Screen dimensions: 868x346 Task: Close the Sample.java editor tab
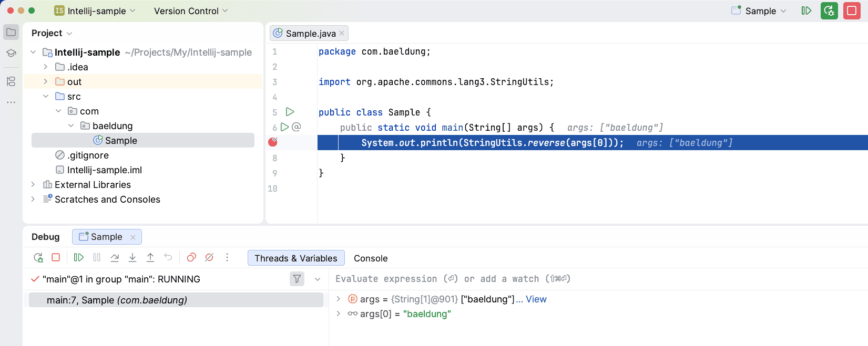(x=342, y=33)
